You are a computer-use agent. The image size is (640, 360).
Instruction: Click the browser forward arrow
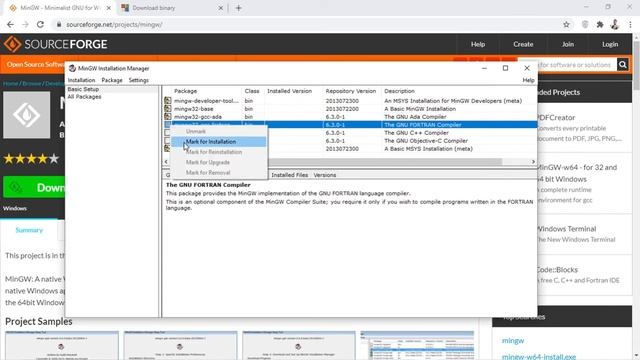click(25, 24)
